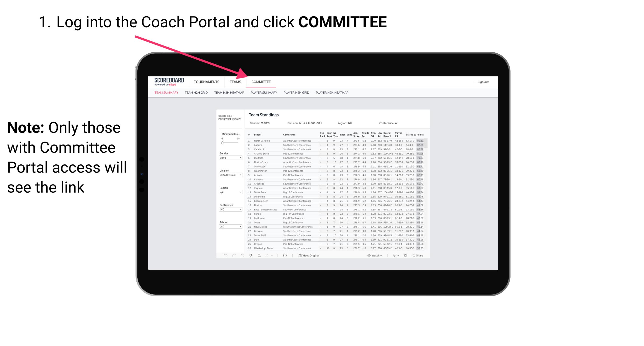644x346 pixels.
Task: Click the Watch icon button
Action: point(368,255)
